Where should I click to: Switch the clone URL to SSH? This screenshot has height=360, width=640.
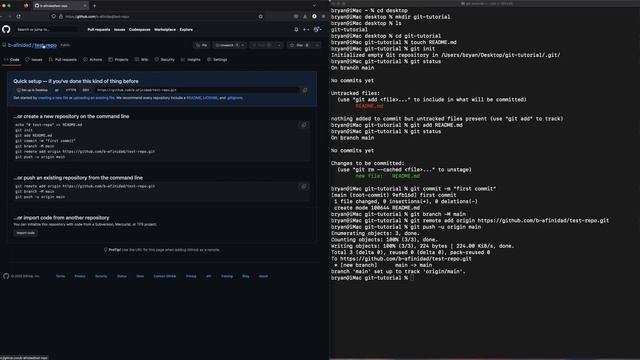pos(85,90)
